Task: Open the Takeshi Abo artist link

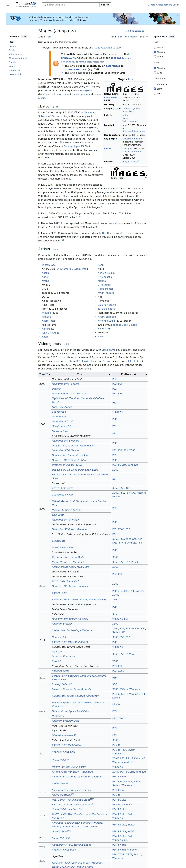Action: (x=49, y=265)
